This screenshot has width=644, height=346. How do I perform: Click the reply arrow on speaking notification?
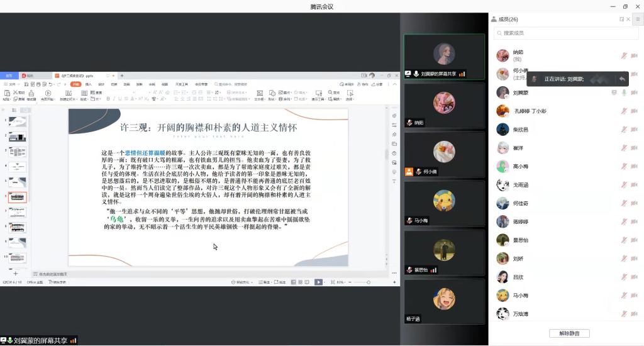(621, 79)
